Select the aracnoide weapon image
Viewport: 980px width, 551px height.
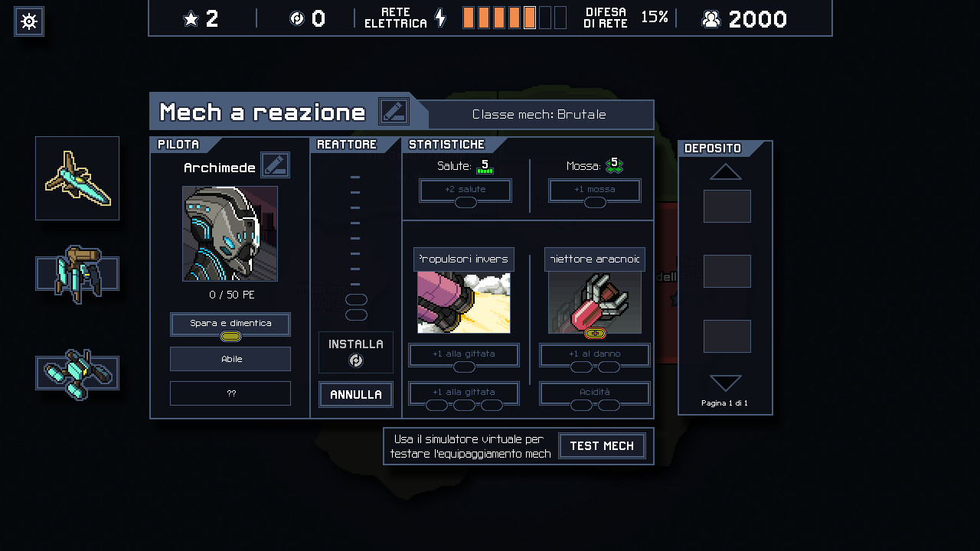[x=595, y=302]
